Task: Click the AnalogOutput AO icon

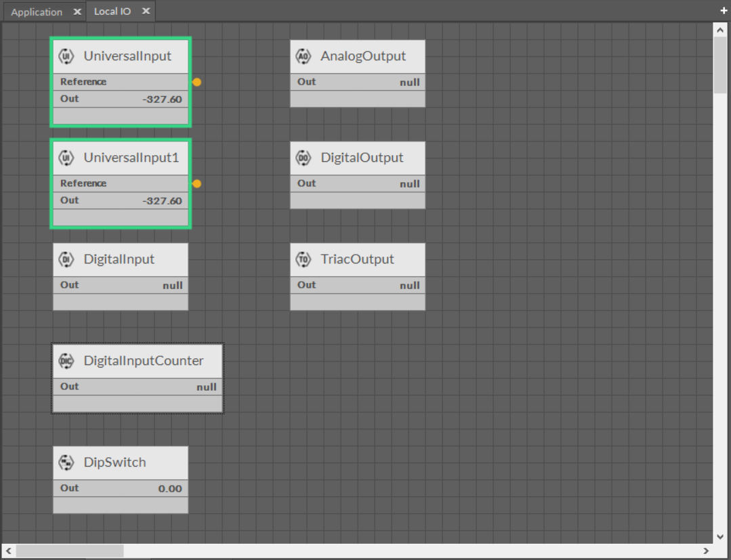Action: pyautogui.click(x=303, y=56)
